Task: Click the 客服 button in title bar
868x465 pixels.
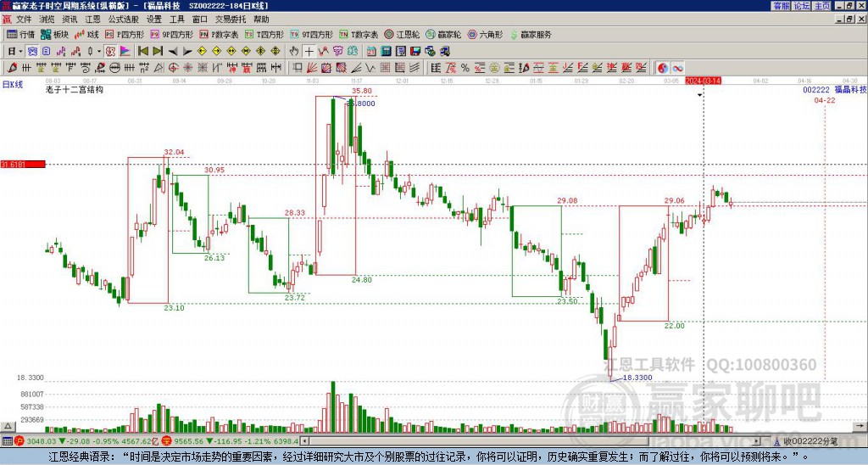Action: 781,6
